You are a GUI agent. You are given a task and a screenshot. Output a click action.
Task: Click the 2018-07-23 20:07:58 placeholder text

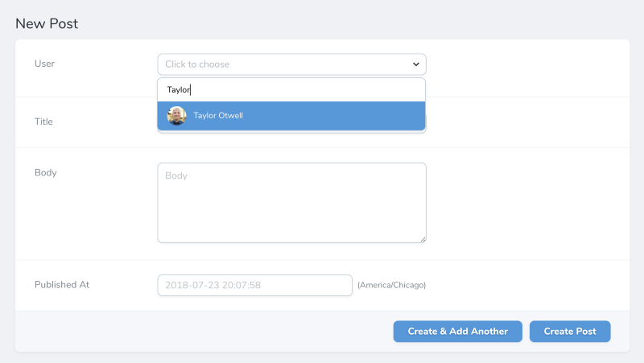[x=213, y=285]
